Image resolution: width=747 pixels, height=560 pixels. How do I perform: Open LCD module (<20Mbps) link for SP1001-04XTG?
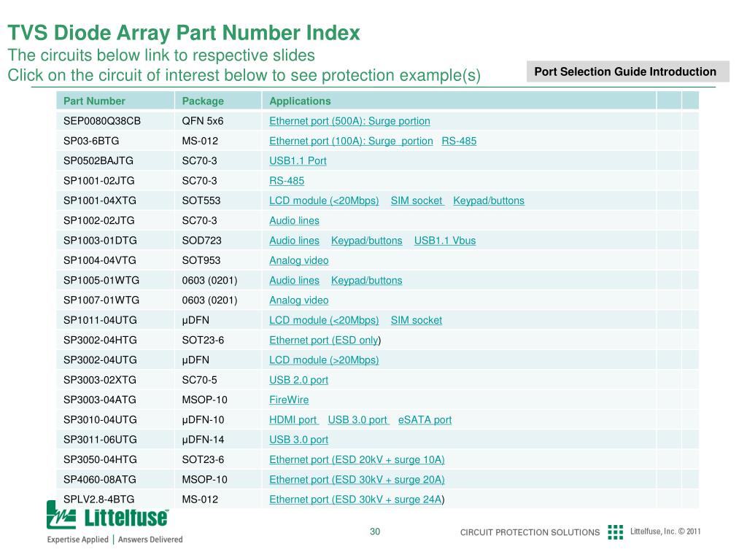(323, 201)
